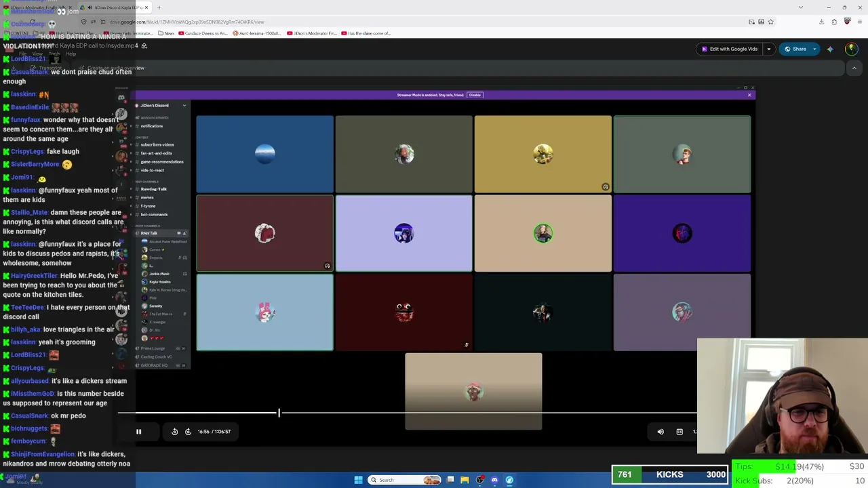This screenshot has height=488, width=868.
Task: Open the f-tyrone channel
Action: pos(148,206)
